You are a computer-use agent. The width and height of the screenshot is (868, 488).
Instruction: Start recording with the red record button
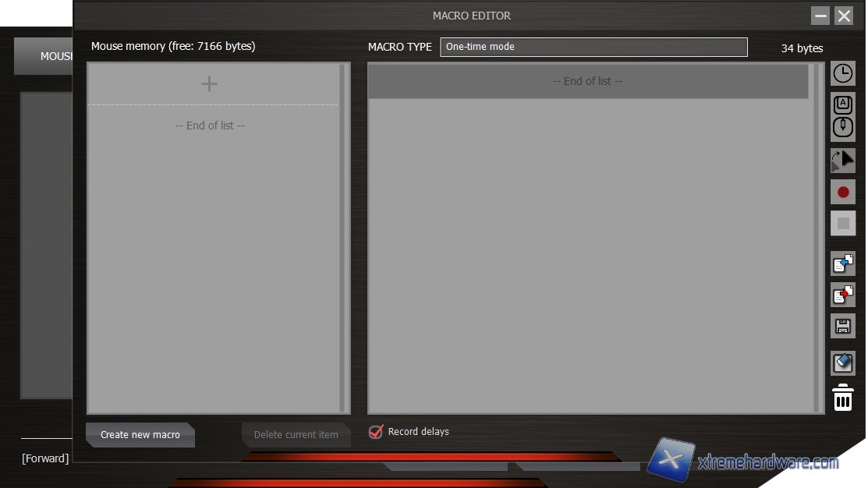tap(842, 192)
